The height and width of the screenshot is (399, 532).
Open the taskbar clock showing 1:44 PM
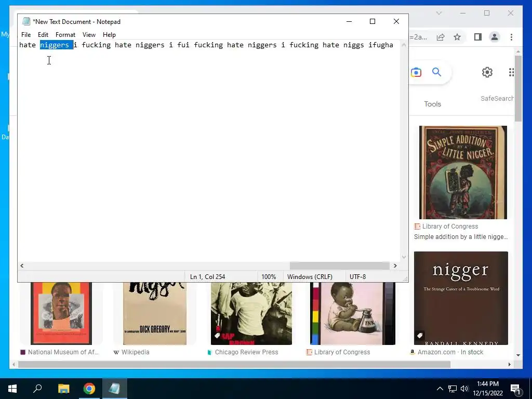tap(488, 389)
